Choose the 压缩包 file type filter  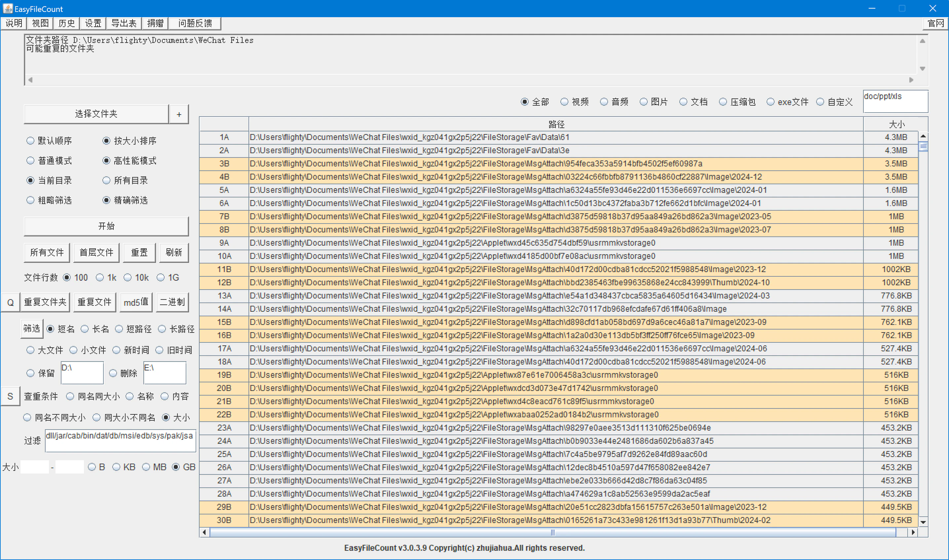click(x=738, y=102)
